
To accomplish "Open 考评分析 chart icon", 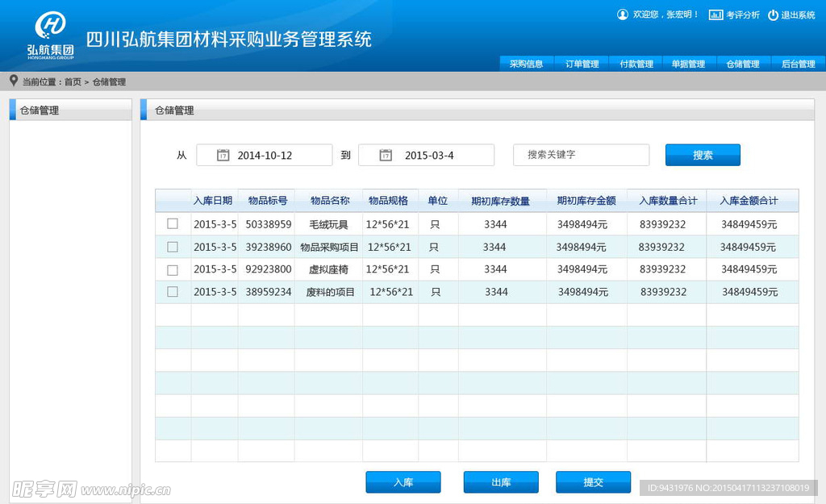I will [715, 15].
